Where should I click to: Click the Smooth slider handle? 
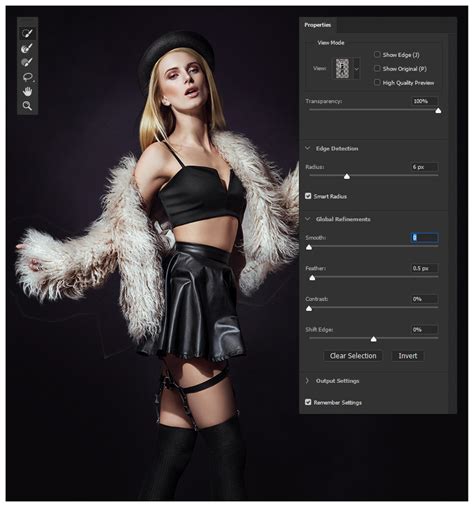coord(309,247)
